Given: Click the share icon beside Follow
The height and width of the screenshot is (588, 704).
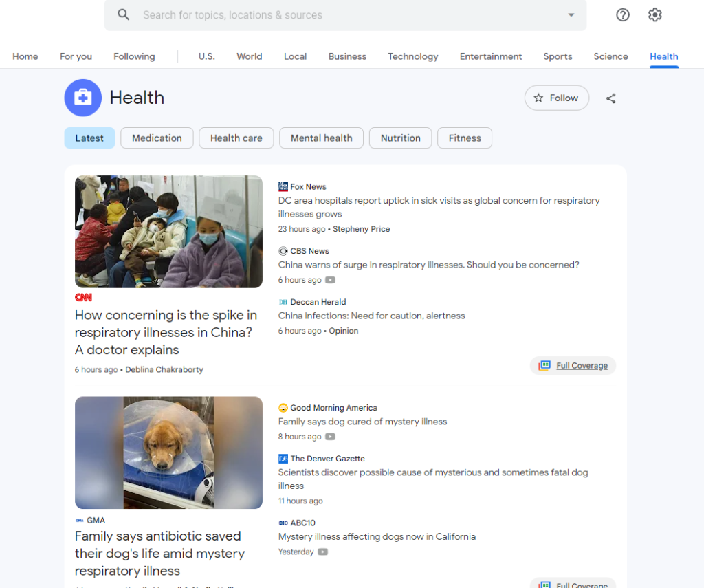Looking at the screenshot, I should (x=610, y=98).
